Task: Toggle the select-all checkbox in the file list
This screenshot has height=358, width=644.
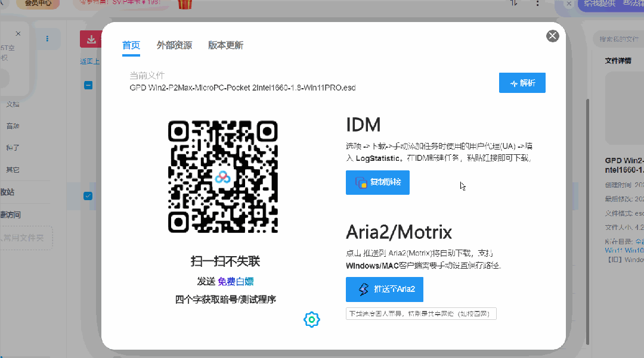Action: pos(88,85)
